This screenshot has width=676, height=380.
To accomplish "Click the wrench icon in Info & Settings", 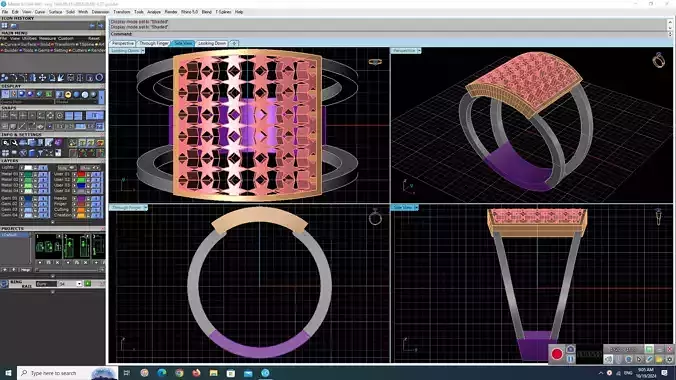I will pos(15,143).
